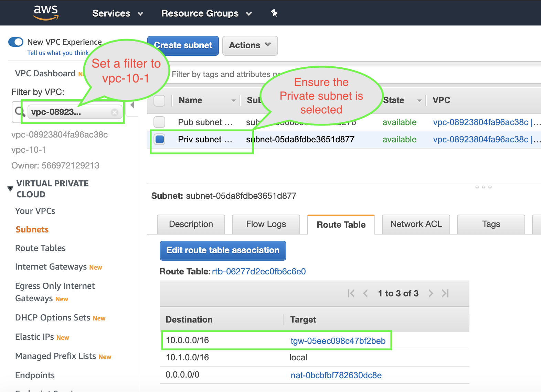The width and height of the screenshot is (541, 392).
Task: Select the Route Table tab
Action: click(341, 225)
